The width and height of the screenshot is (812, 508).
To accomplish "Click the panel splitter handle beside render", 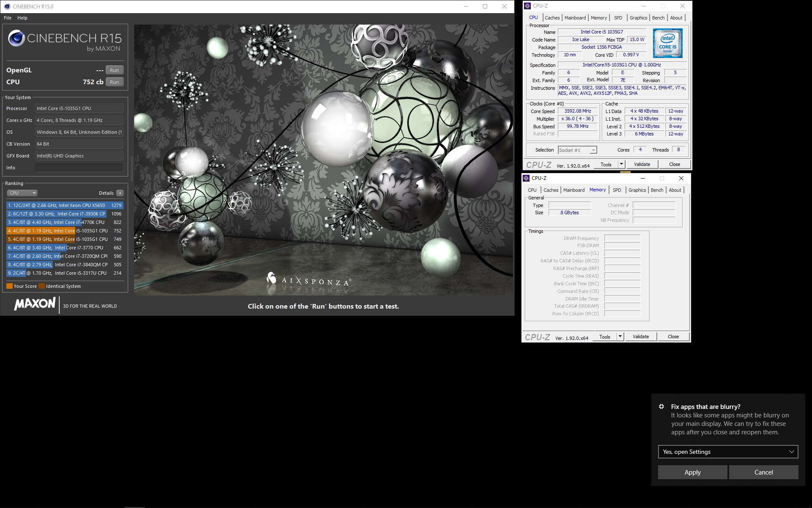I will [132, 168].
